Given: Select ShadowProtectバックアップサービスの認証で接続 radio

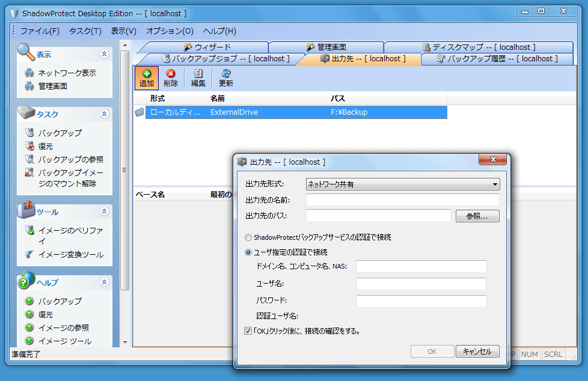Looking at the screenshot, I should coord(248,237).
